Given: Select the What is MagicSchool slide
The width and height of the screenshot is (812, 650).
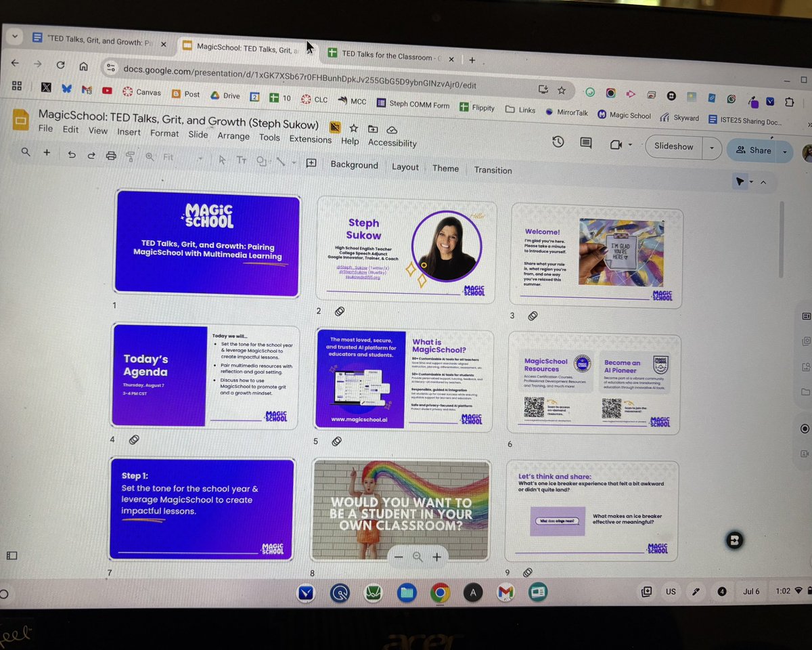Looking at the screenshot, I should pyautogui.click(x=403, y=379).
